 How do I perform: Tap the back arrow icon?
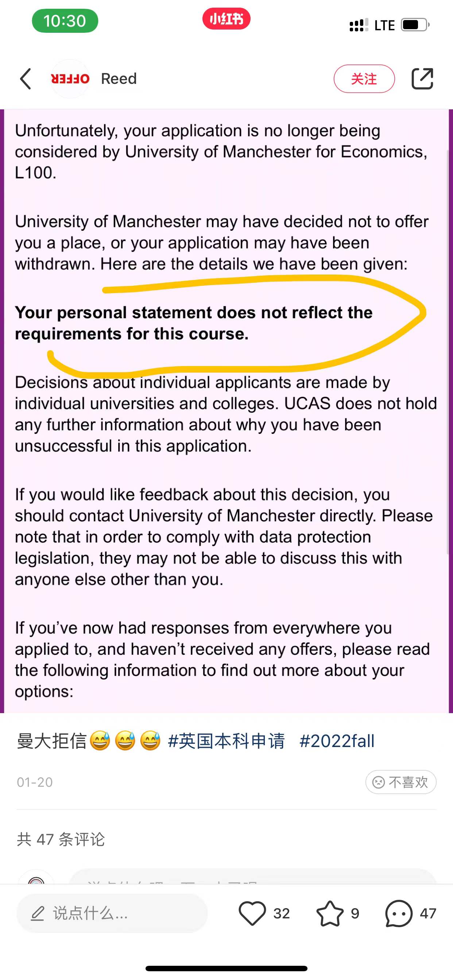26,79
